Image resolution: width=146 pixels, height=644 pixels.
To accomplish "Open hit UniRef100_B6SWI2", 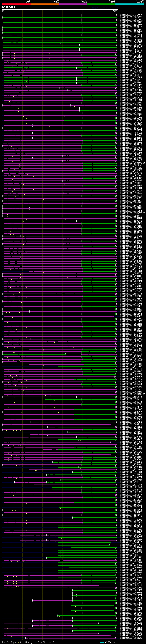I will [131, 75].
